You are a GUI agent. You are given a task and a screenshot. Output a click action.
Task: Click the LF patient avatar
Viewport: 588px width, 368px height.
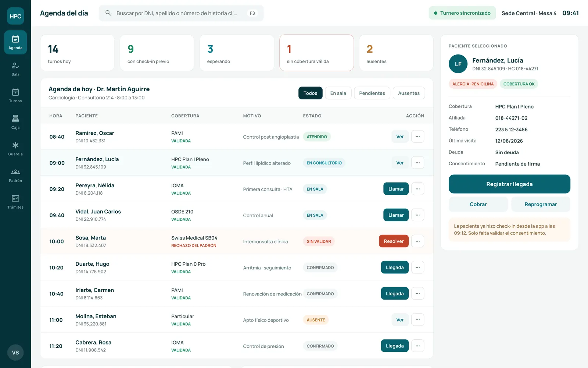[458, 64]
